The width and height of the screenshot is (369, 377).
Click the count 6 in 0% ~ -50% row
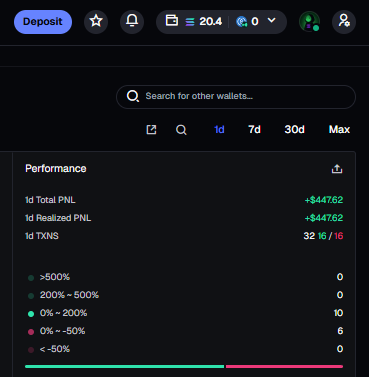340,331
